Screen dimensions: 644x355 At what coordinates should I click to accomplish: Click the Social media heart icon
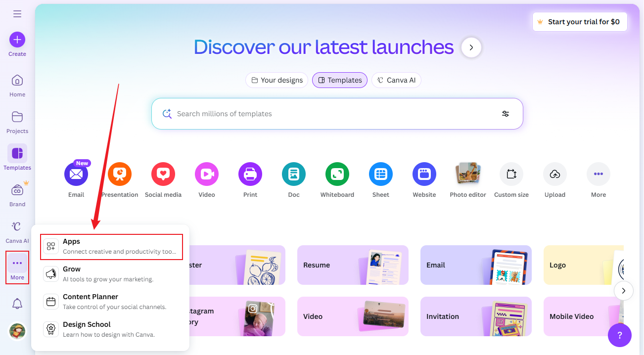coord(163,174)
